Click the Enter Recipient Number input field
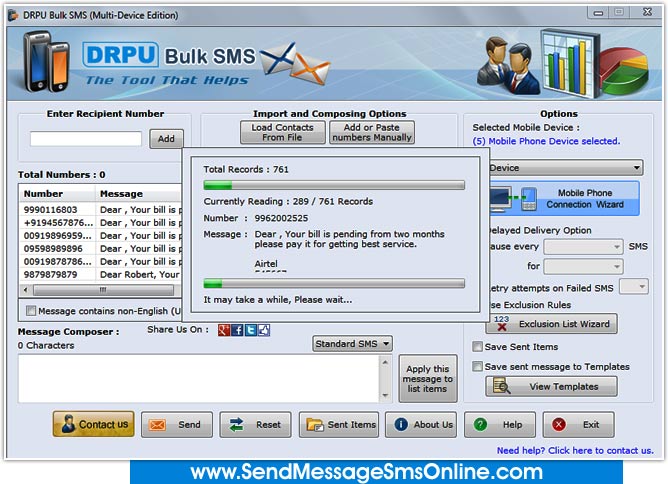Screen dimensions: 668x484 (x=86, y=138)
